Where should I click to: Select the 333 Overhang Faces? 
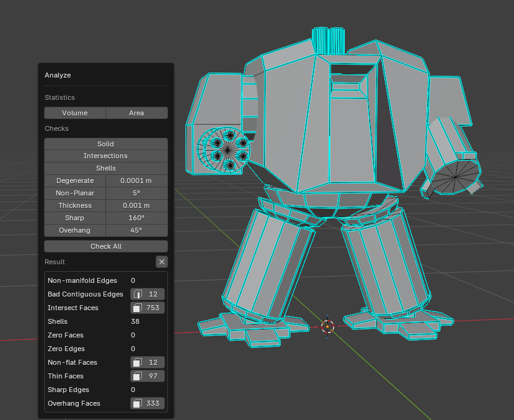[x=148, y=403]
